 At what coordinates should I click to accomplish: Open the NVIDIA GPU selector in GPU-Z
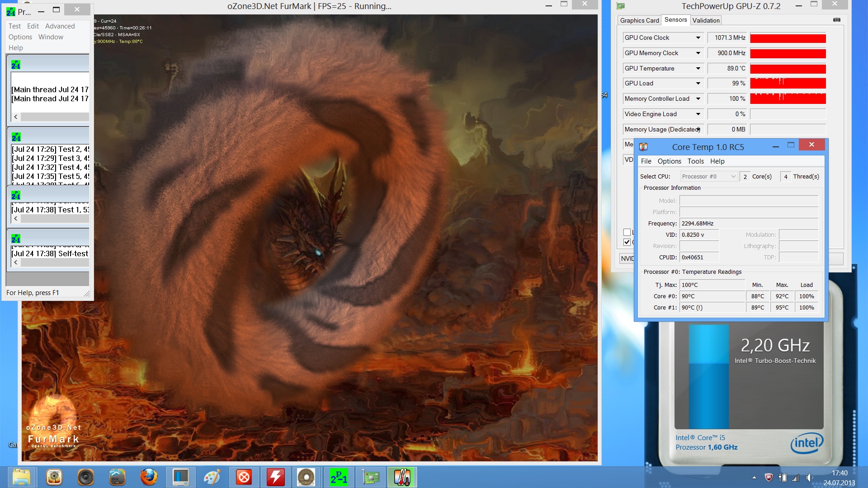(627, 258)
